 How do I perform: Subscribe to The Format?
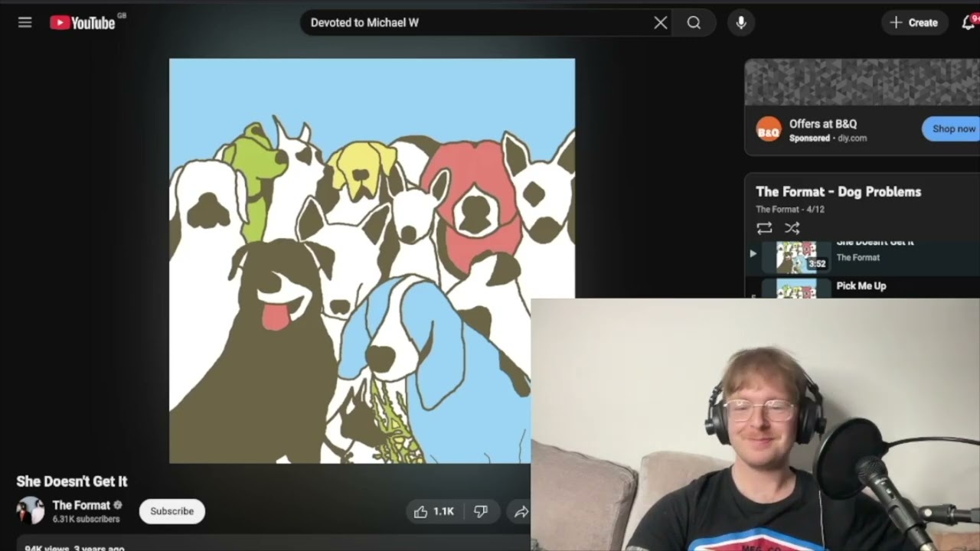(172, 511)
